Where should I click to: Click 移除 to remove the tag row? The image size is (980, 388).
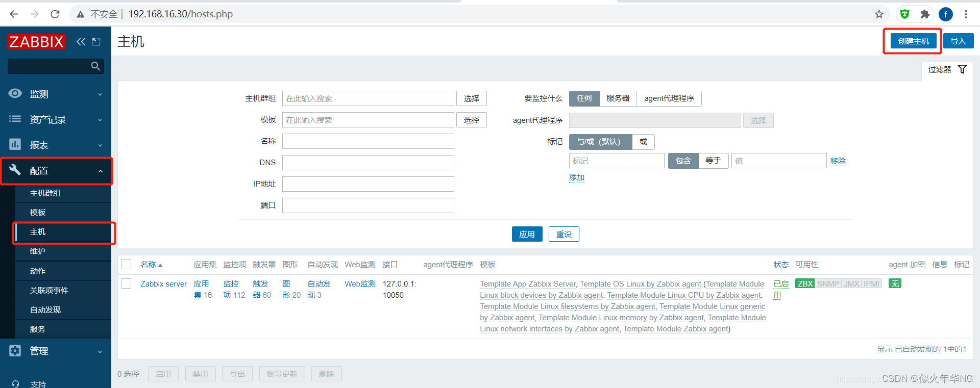click(x=838, y=161)
